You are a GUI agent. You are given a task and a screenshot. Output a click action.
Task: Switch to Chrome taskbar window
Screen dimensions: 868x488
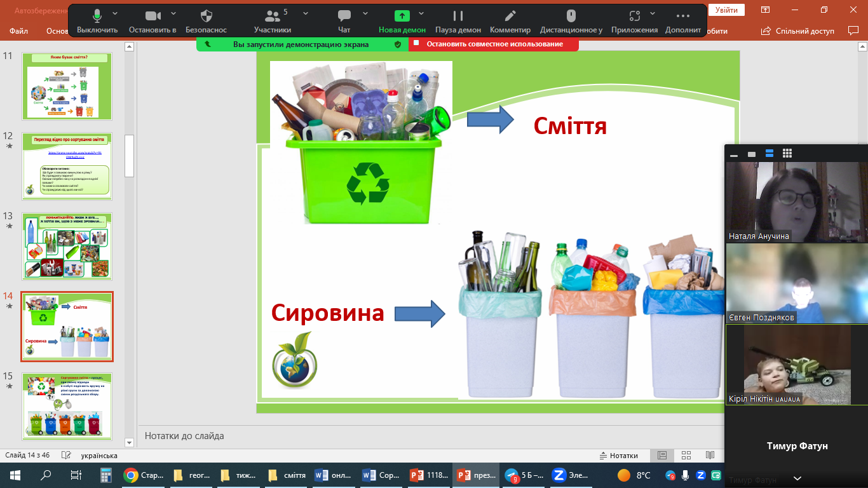point(144,475)
